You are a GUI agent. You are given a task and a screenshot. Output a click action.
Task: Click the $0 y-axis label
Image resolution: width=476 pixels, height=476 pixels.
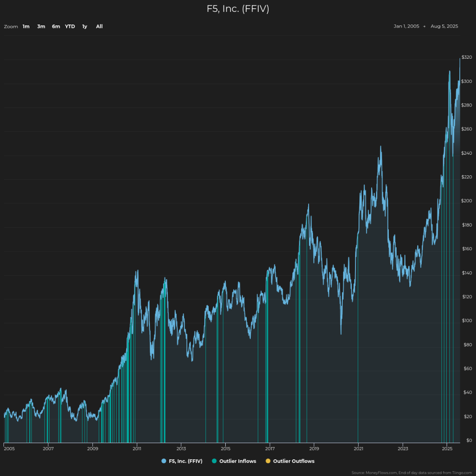point(469,440)
